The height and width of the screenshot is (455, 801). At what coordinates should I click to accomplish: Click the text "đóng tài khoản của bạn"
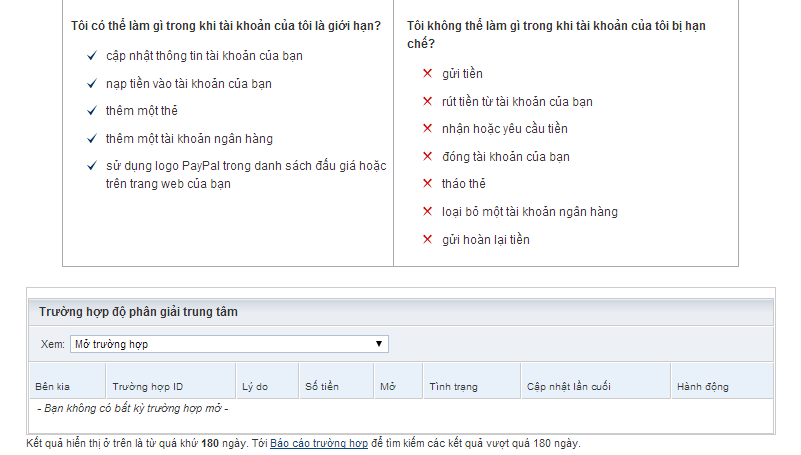(x=506, y=157)
